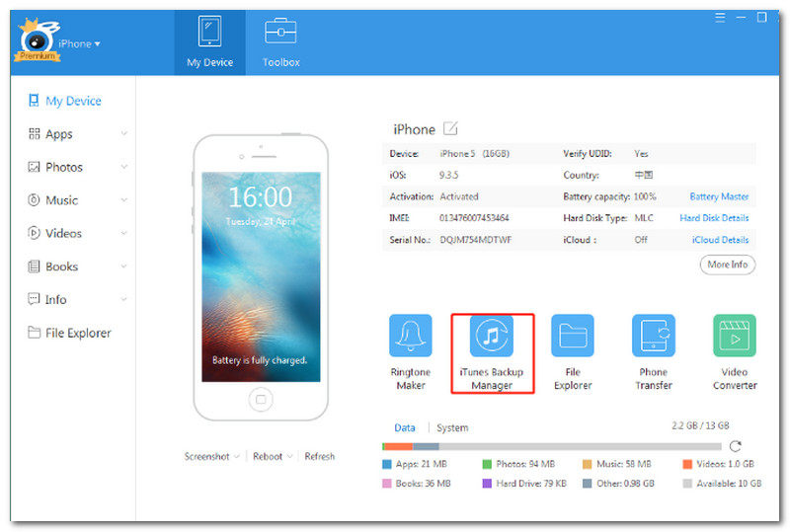Launch iTunes Backup Manager
This screenshot has height=532, width=790.
click(492, 352)
